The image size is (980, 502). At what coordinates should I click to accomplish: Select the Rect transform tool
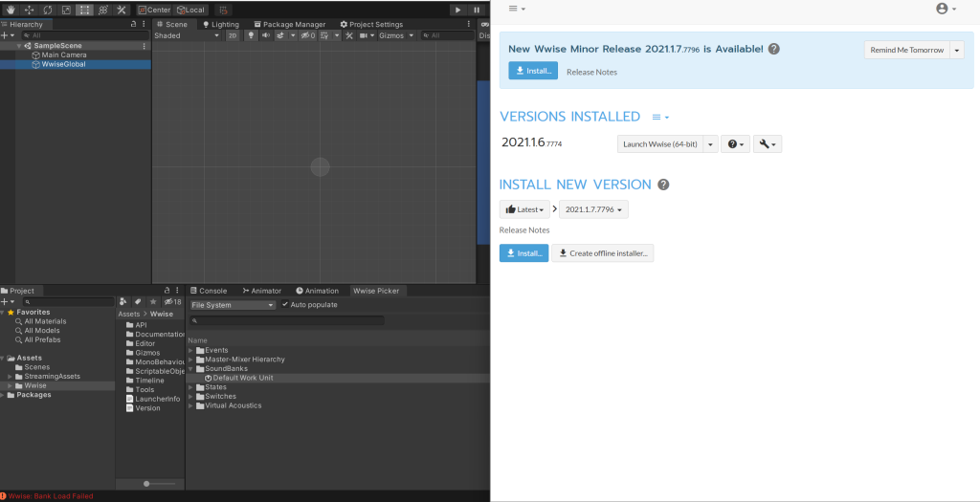point(84,10)
